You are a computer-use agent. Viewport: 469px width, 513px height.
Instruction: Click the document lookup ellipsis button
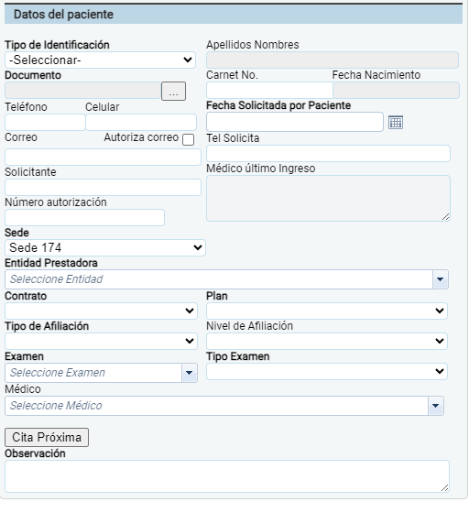tap(173, 91)
